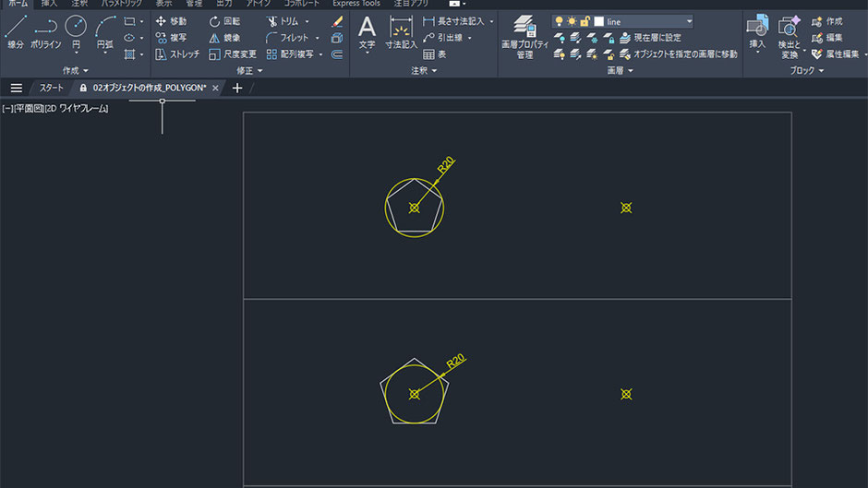Viewport: 868px width, 488px height.
Task: Switch to the スタート file tab
Action: click(51, 88)
